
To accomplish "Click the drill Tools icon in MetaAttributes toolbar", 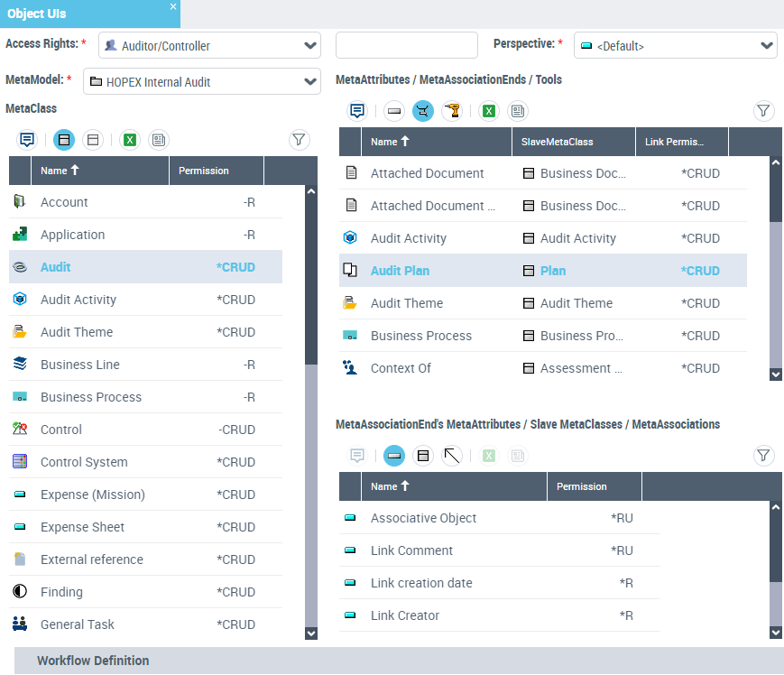I will [x=451, y=111].
